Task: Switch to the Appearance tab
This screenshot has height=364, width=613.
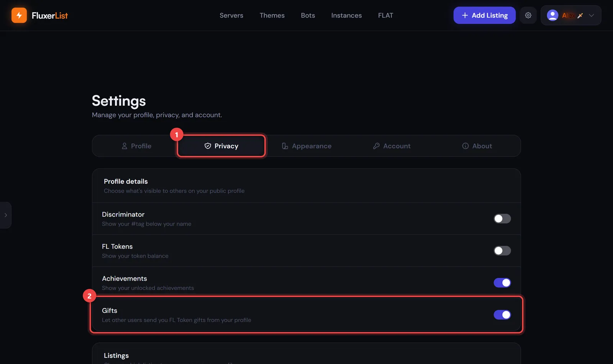Action: click(x=306, y=146)
